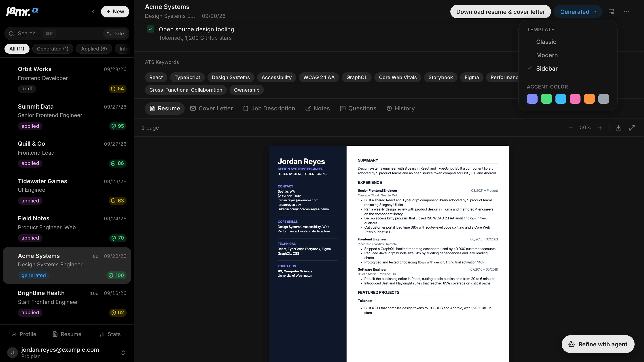
Task: Pick the green accent color swatch
Action: click(547, 99)
